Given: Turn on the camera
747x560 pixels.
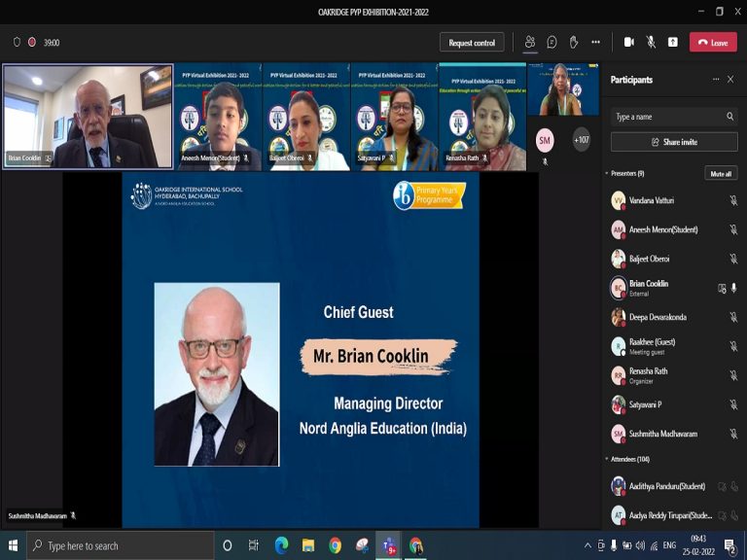Looking at the screenshot, I should coord(629,43).
